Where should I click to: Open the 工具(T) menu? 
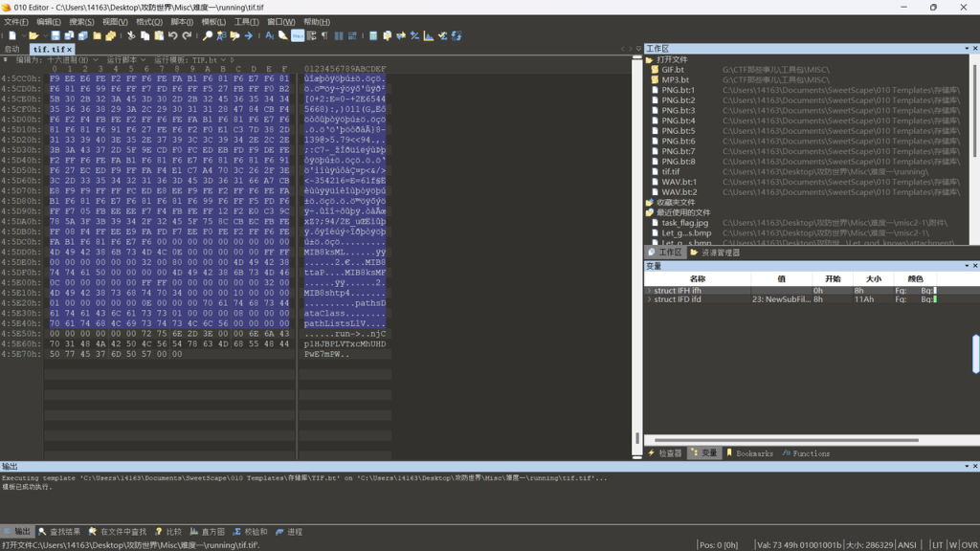coord(246,22)
